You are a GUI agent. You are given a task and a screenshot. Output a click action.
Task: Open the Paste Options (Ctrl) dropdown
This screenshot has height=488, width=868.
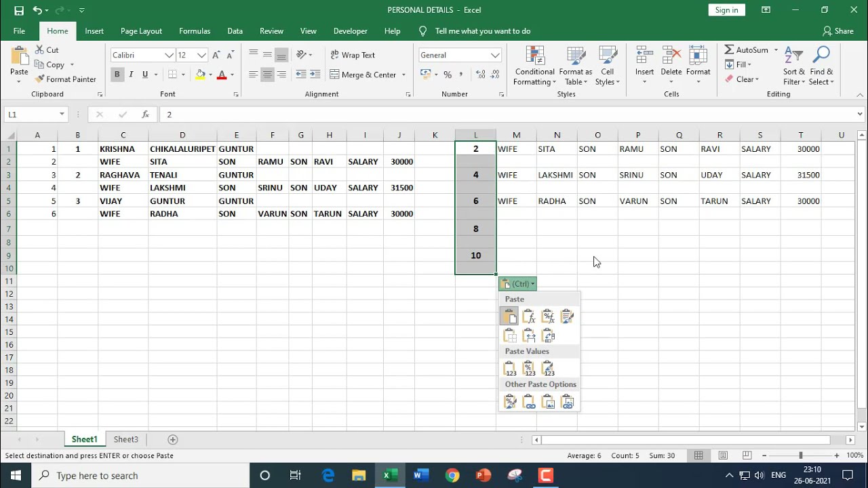519,284
